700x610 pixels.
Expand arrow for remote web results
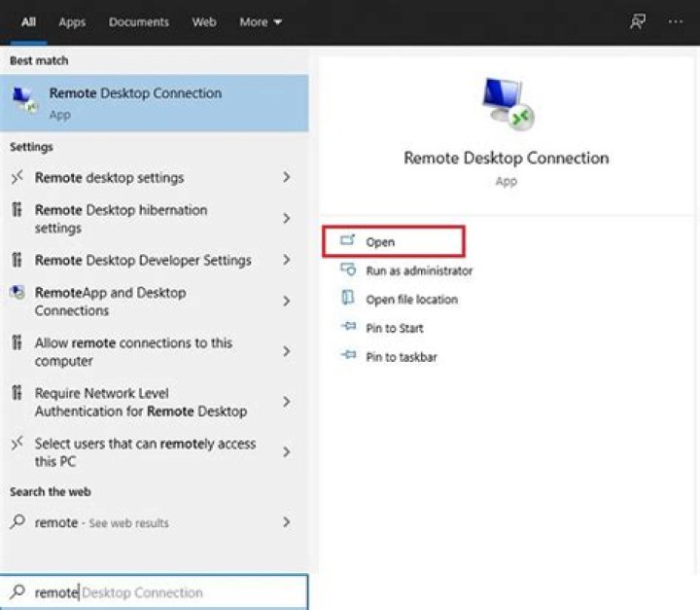point(287,522)
